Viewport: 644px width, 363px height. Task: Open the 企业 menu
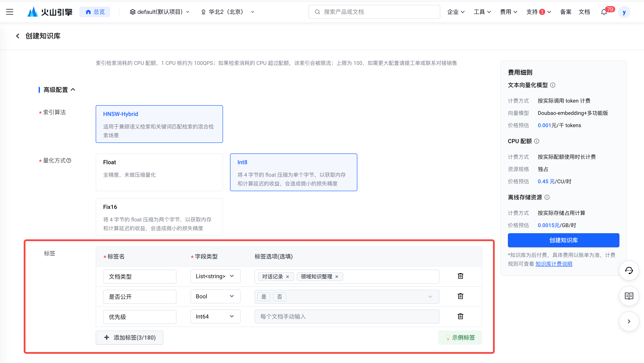[456, 12]
